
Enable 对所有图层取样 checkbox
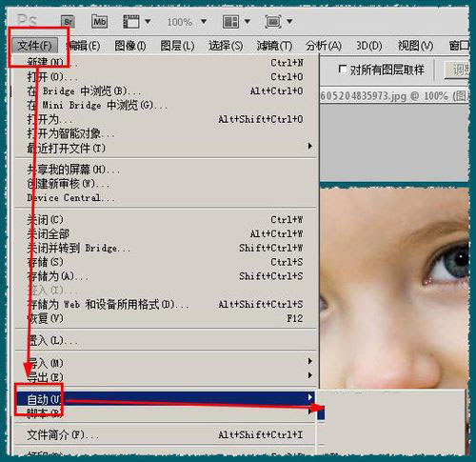tap(343, 69)
